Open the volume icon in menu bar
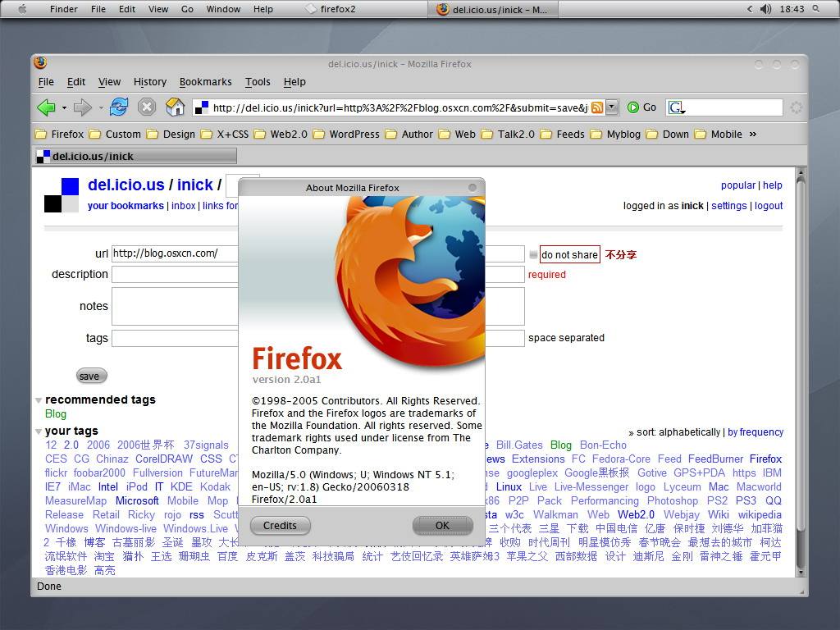The height and width of the screenshot is (630, 840). point(765,8)
